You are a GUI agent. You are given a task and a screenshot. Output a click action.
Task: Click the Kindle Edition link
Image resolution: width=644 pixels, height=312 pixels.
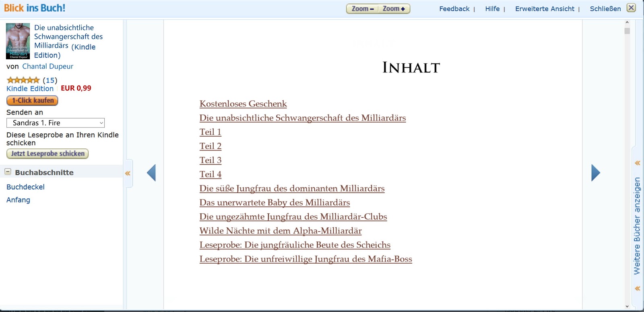[x=30, y=89]
